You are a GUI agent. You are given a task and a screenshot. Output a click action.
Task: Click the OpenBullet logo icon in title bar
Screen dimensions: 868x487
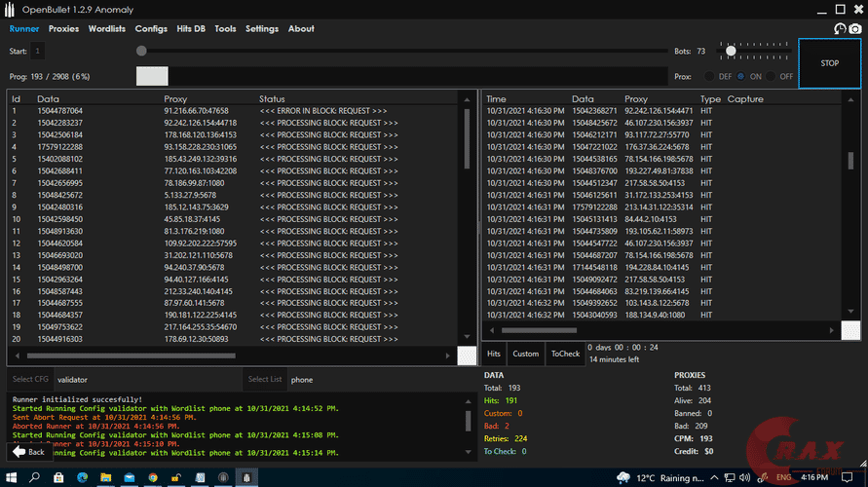click(11, 9)
